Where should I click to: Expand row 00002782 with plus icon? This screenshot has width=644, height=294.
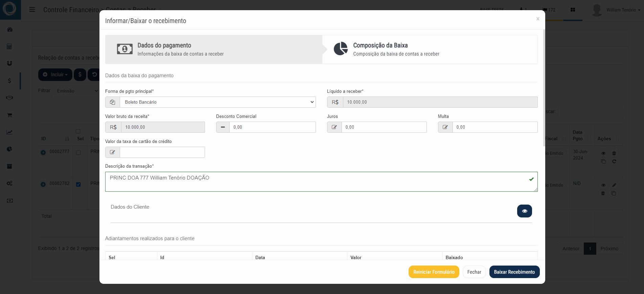43,185
